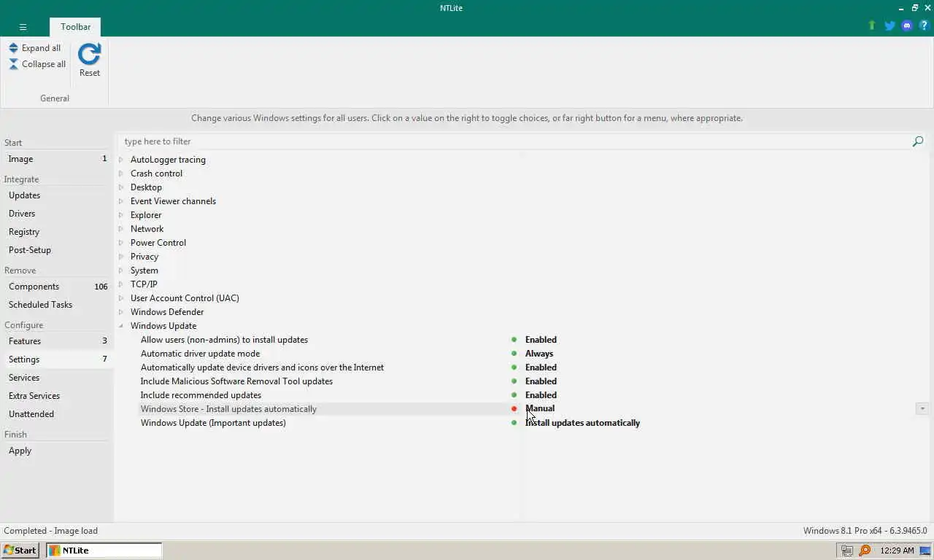
Task: Collapse the Windows Update node
Action: click(121, 326)
